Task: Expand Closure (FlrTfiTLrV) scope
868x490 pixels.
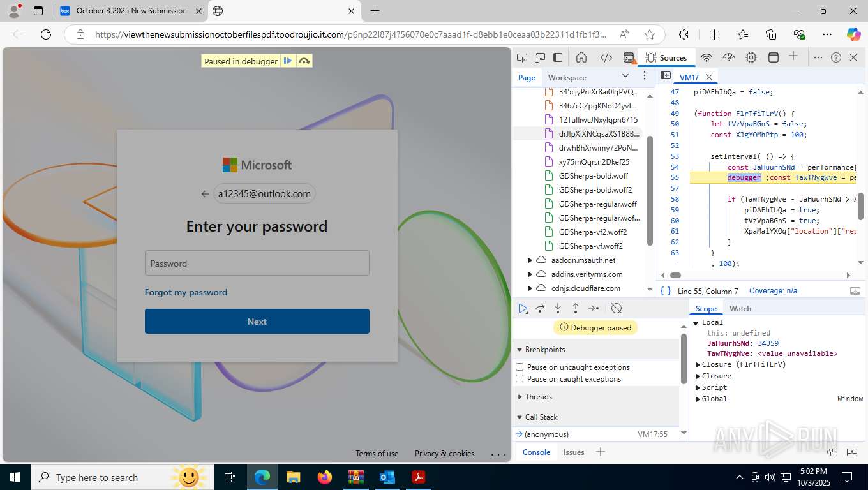Action: pos(698,364)
